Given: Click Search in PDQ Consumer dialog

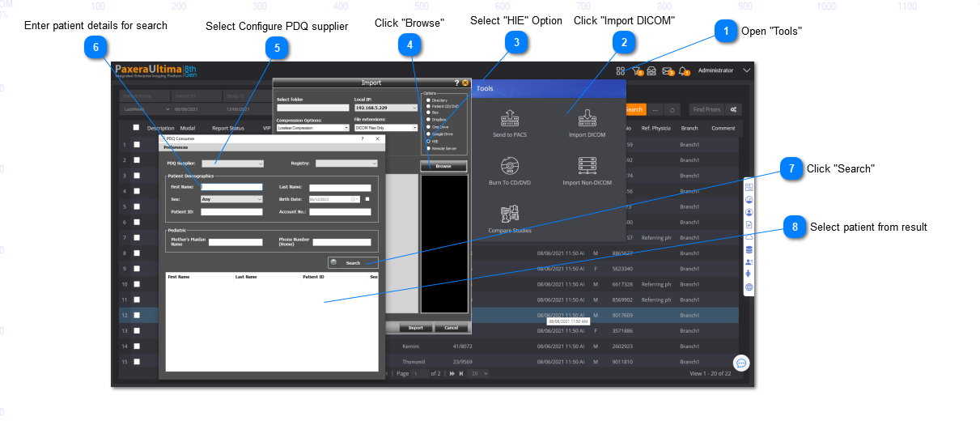Looking at the screenshot, I should click(353, 263).
